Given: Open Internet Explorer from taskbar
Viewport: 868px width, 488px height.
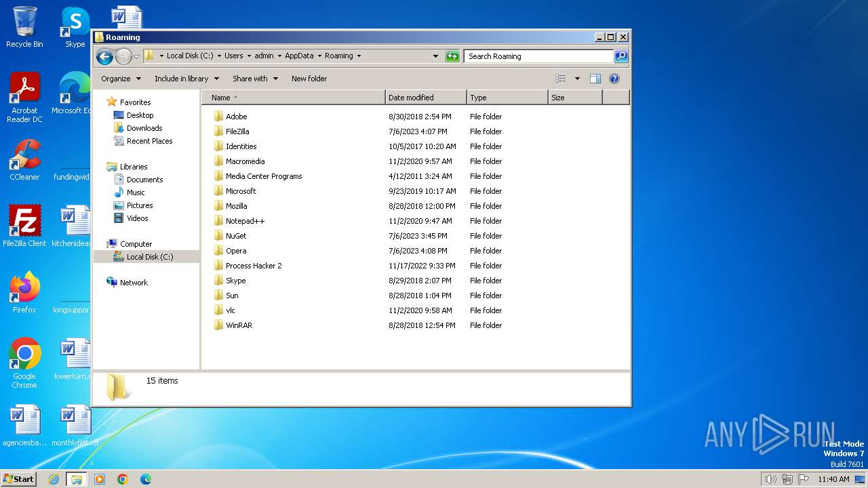Looking at the screenshot, I should click(54, 479).
